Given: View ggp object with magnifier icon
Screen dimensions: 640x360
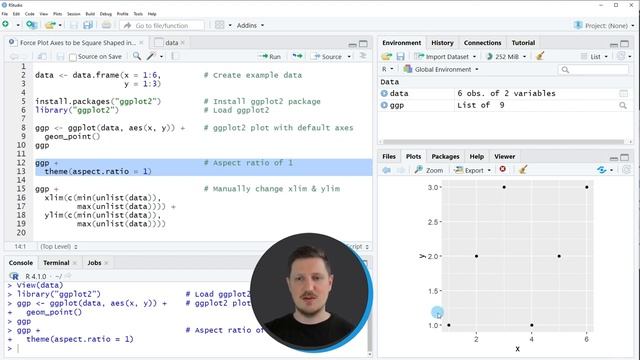Looking at the screenshot, I should point(623,105).
